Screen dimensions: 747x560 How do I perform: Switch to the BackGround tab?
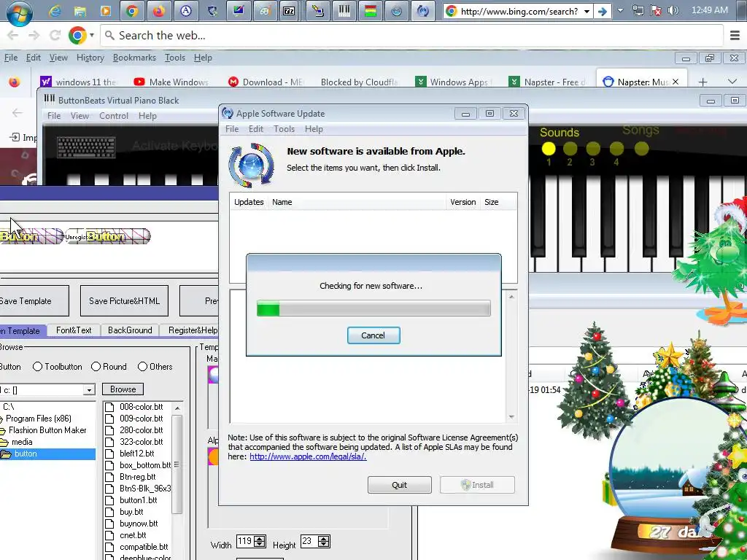(130, 330)
